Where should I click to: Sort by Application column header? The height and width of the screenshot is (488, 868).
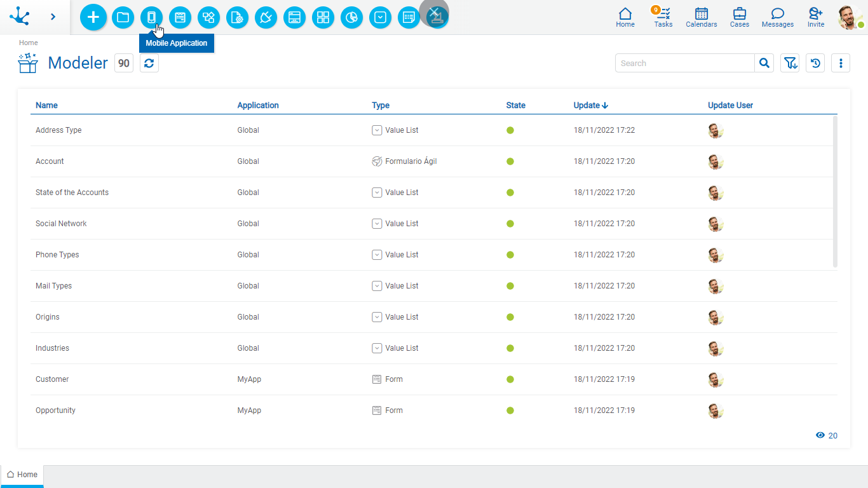coord(258,105)
